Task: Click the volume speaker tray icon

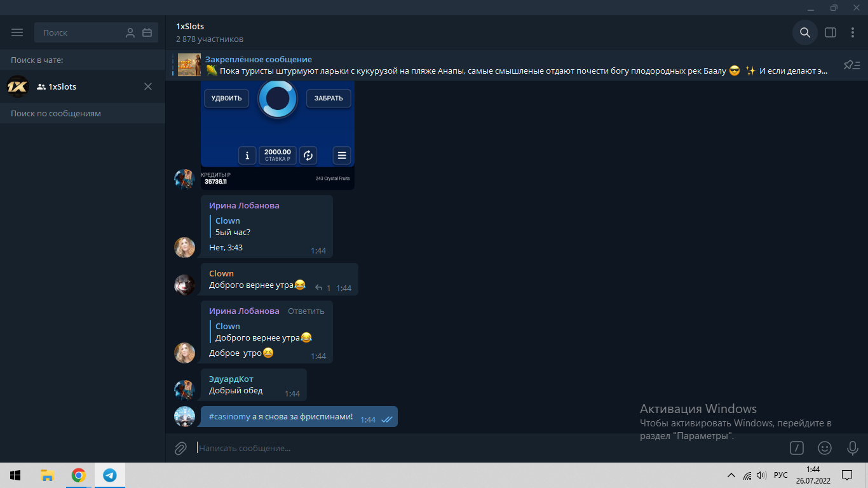Action: [762, 475]
